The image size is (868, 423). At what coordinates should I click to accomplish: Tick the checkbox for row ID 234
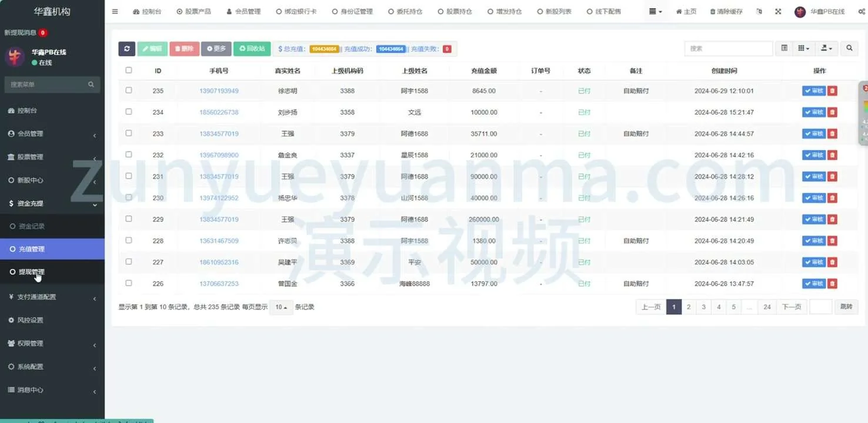pyautogui.click(x=129, y=112)
